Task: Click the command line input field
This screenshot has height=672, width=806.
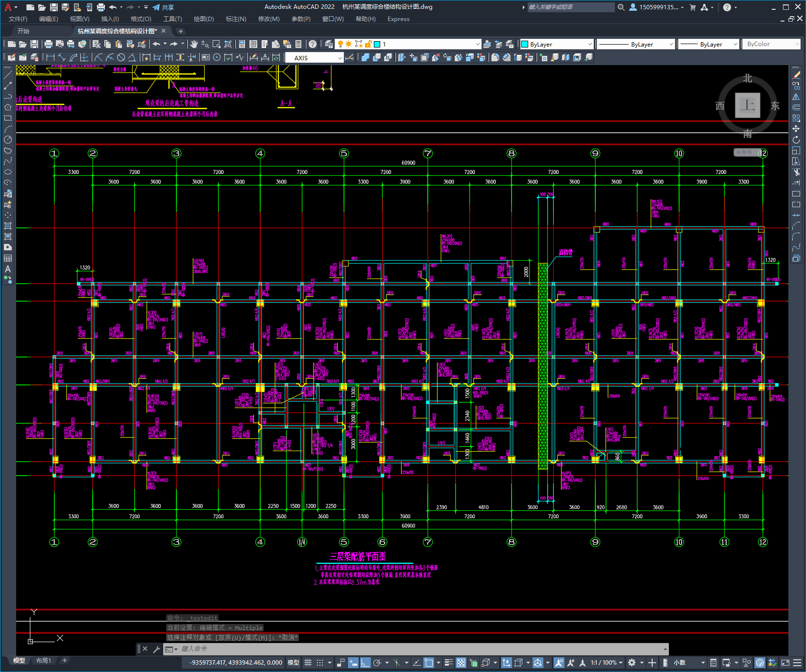Action: (x=416, y=649)
